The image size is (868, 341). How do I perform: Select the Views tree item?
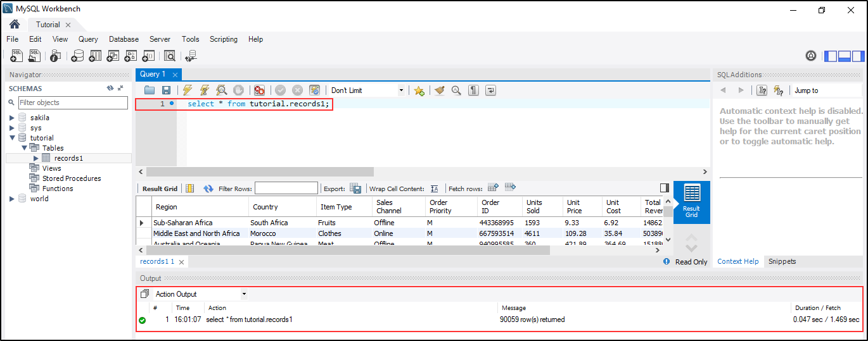pyautogui.click(x=52, y=168)
